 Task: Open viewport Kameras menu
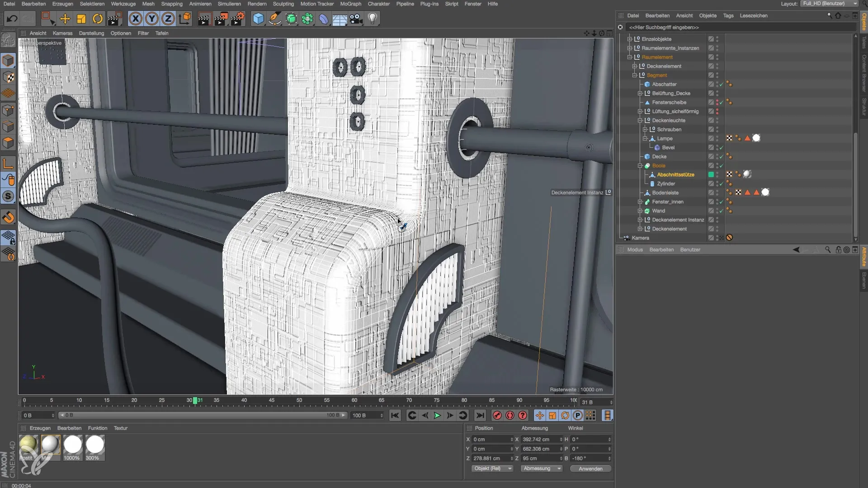pyautogui.click(x=62, y=33)
